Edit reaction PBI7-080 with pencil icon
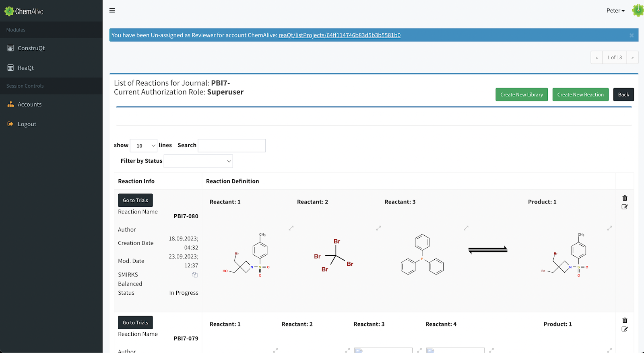 625,207
